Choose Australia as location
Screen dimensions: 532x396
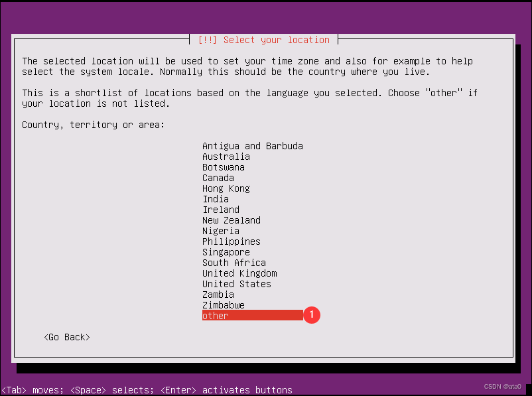click(x=226, y=157)
